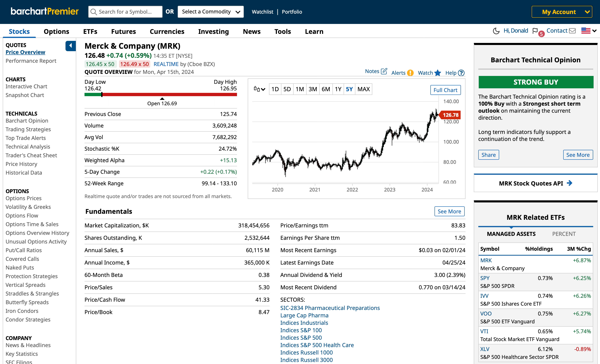
Task: Select the 5Y chart period
Action: (x=349, y=89)
